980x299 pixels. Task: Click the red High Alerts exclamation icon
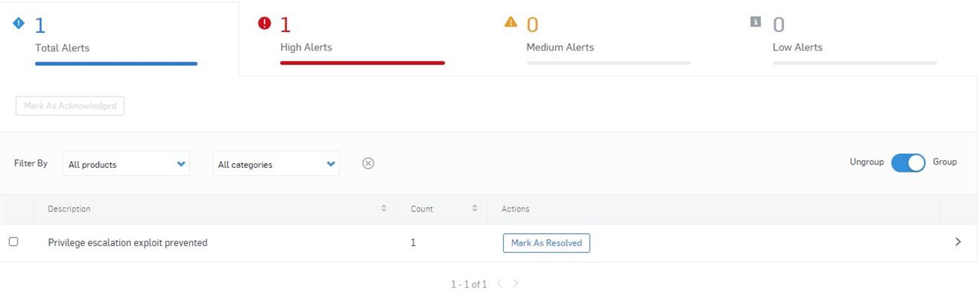pyautogui.click(x=265, y=23)
